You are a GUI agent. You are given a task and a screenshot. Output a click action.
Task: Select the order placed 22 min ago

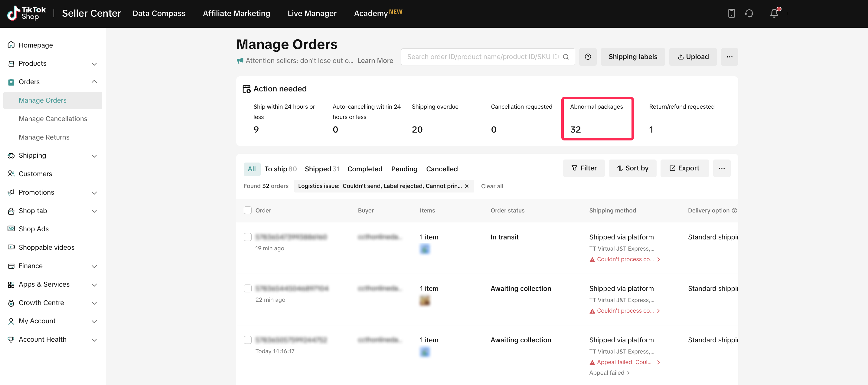click(x=248, y=288)
